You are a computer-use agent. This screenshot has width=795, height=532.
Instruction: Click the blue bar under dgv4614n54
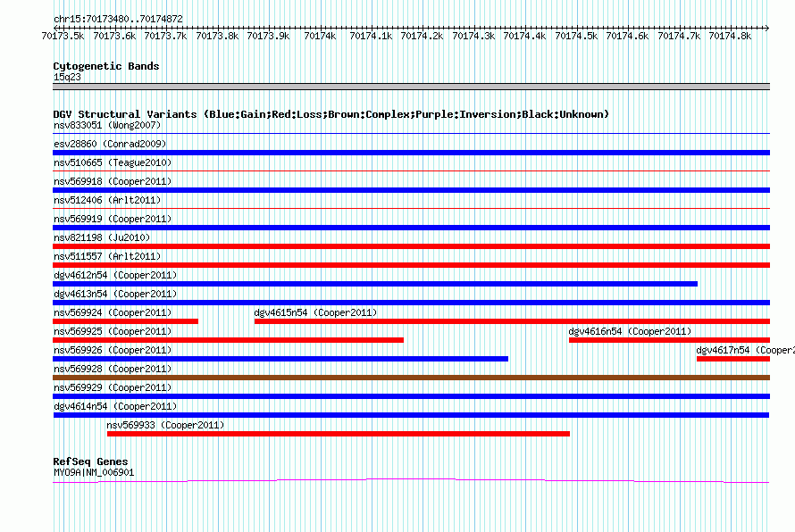pos(411,415)
